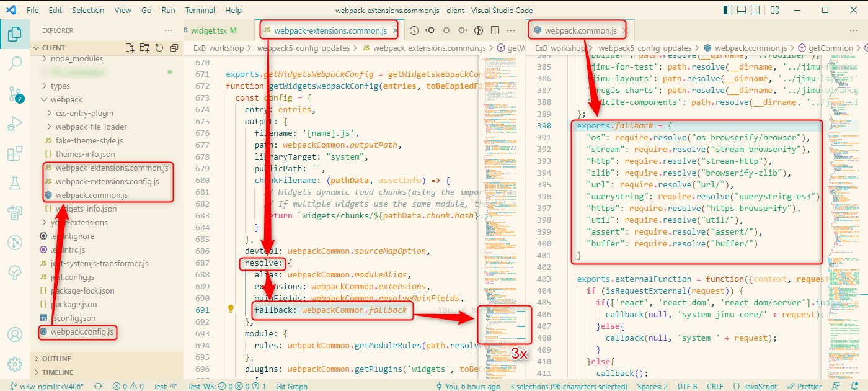Change Spaces: 2 indentation setting
This screenshot has width=868, height=391.
[652, 386]
